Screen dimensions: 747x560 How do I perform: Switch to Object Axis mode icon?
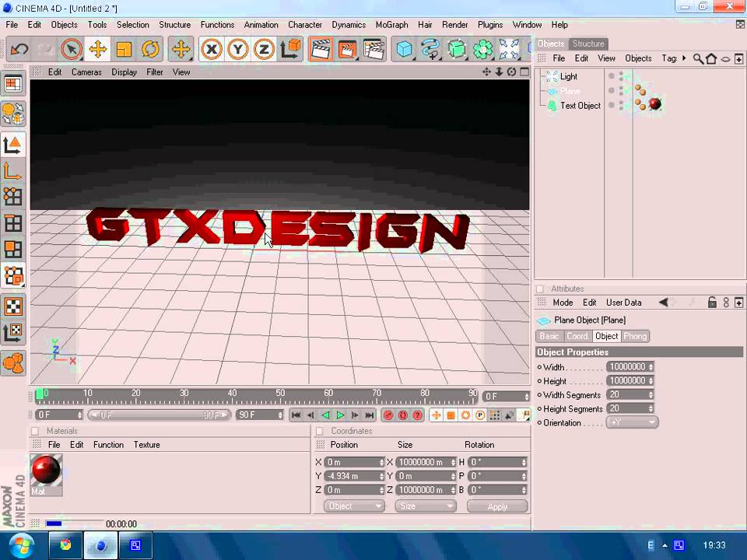click(x=13, y=170)
